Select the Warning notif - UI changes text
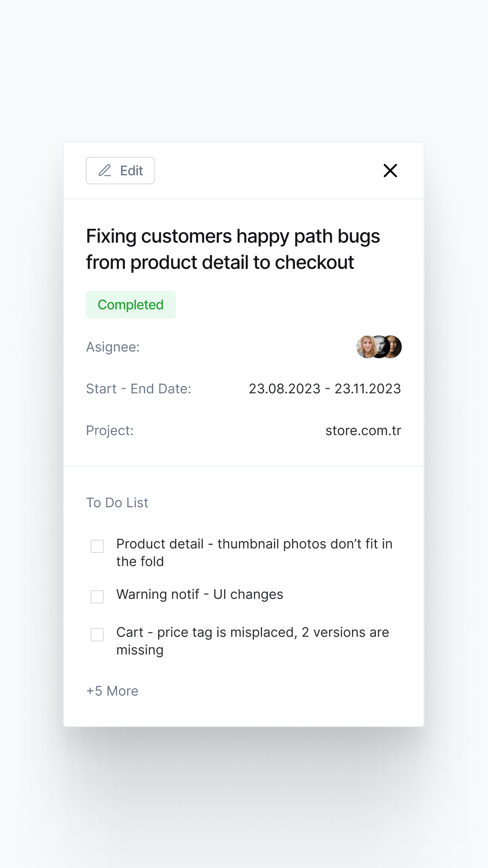Image resolution: width=488 pixels, height=868 pixels. [x=200, y=594]
